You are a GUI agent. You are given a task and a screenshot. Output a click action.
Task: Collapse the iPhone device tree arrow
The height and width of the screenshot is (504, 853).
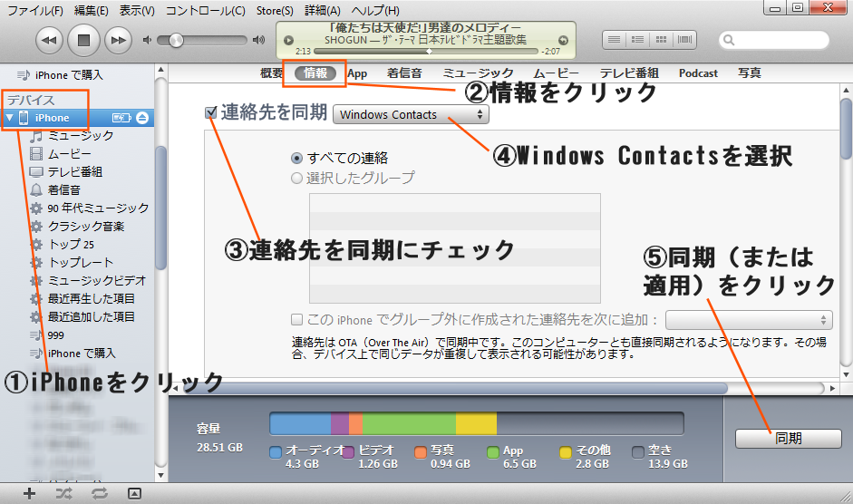tap(10, 118)
